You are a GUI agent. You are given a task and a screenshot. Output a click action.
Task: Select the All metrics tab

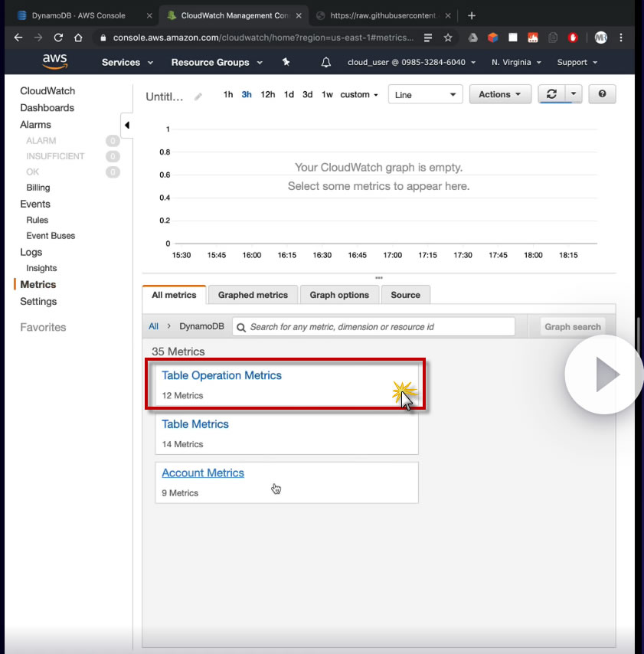pos(174,295)
